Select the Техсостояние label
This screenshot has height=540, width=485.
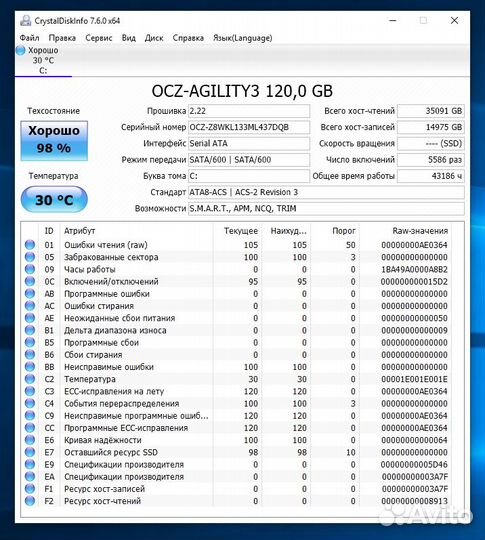pyautogui.click(x=53, y=111)
